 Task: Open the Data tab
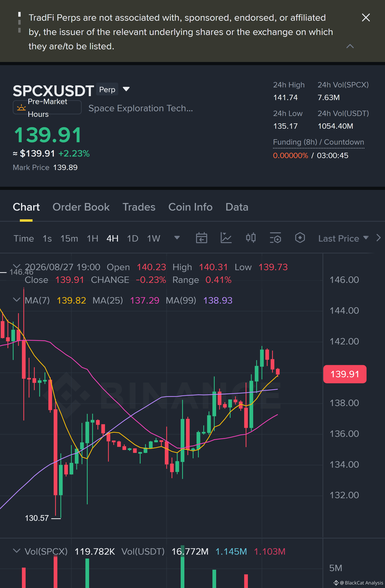point(237,207)
